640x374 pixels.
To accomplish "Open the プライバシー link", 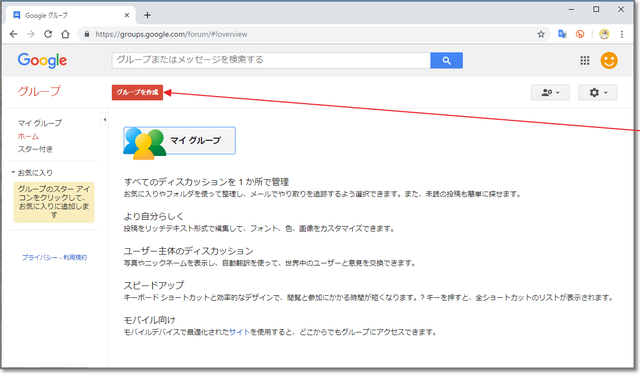I will pyautogui.click(x=40, y=257).
